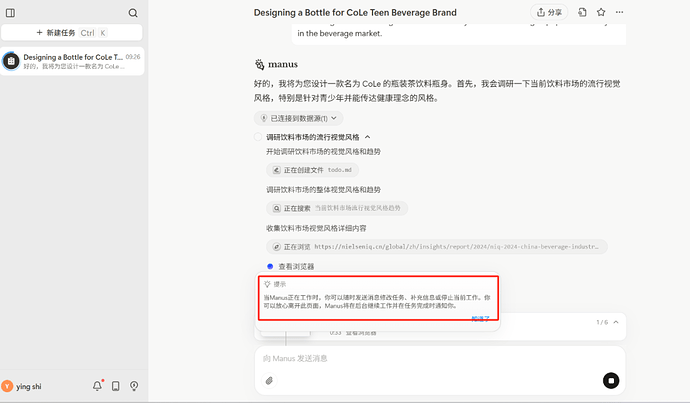
Task: Click the pin icon in 已连接到数据源 chip
Action: coord(264,118)
